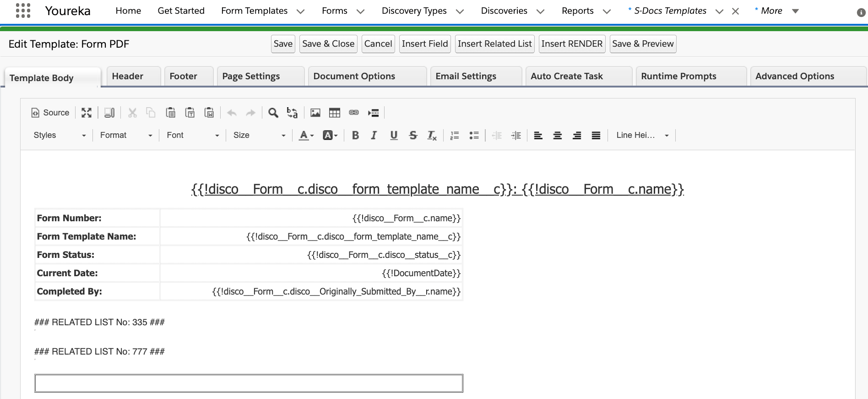
Task: Center align text
Action: 558,135
